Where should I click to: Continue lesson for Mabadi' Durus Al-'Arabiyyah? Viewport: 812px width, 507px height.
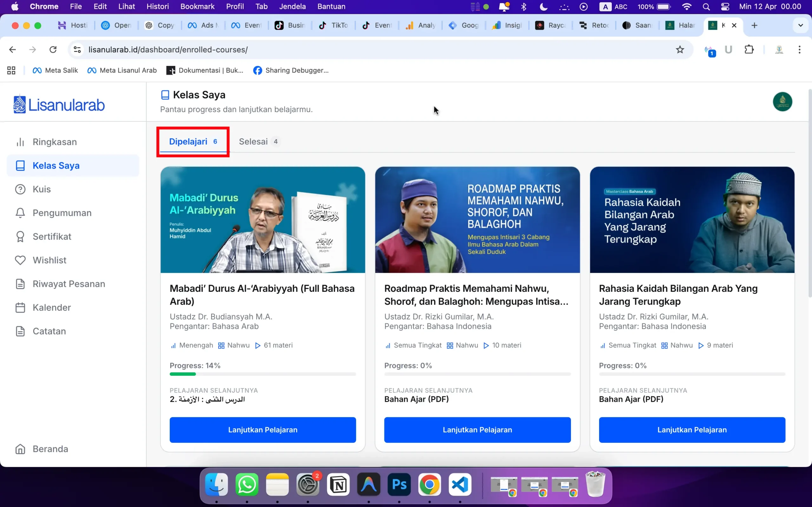click(262, 430)
